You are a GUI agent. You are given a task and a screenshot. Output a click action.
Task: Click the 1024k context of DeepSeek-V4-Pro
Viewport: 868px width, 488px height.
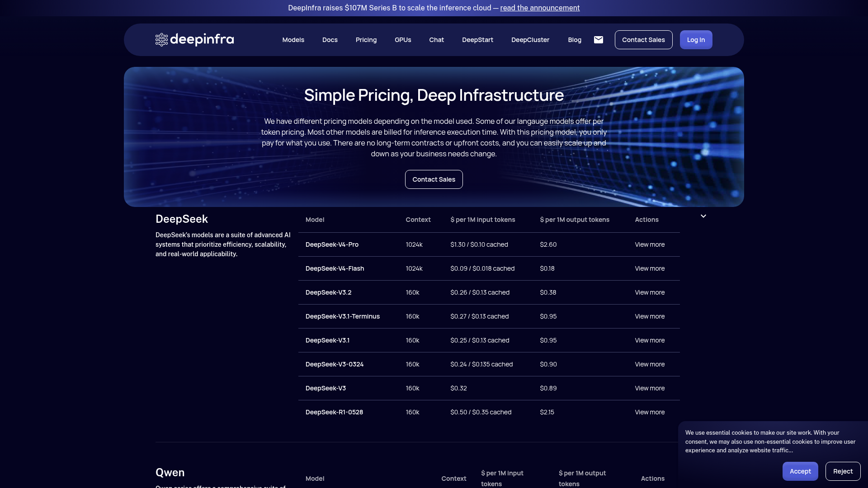click(414, 244)
